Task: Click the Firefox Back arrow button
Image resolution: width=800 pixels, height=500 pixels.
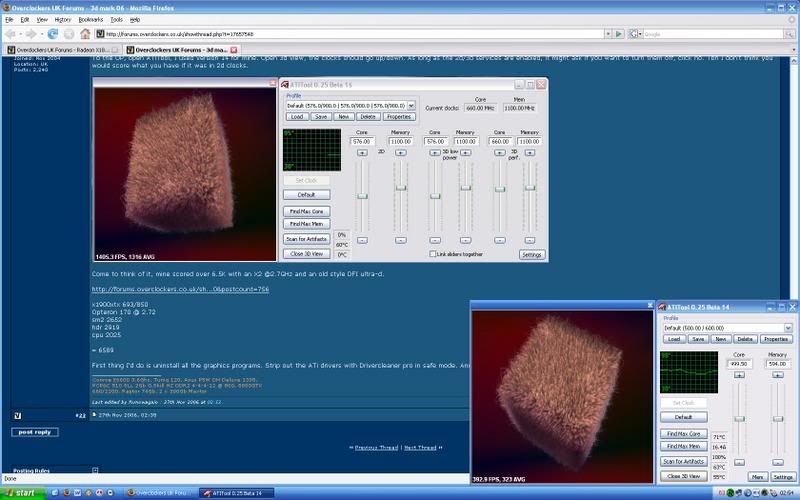Action: 10,33
